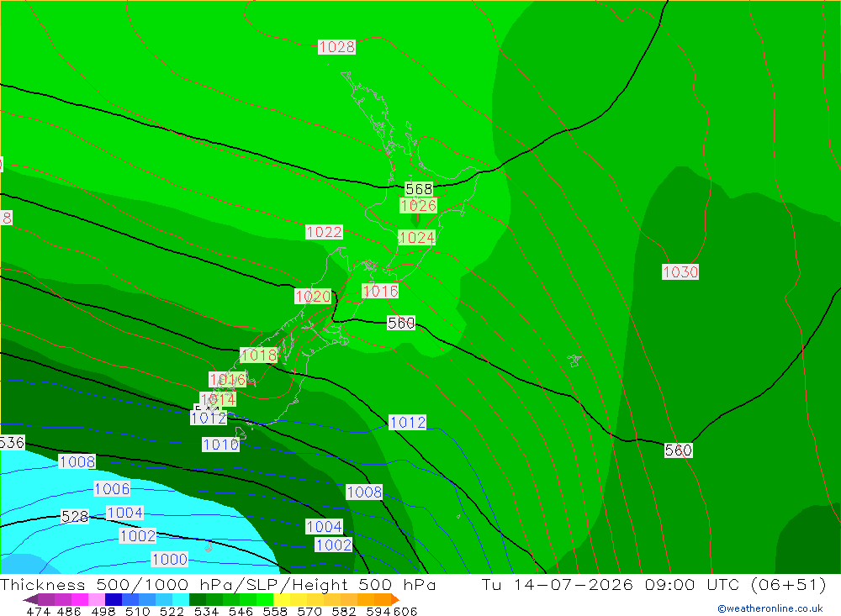The image size is (841, 616).
Task: Click the Thickness 500/1000 hPa chart title
Action: click(x=218, y=585)
